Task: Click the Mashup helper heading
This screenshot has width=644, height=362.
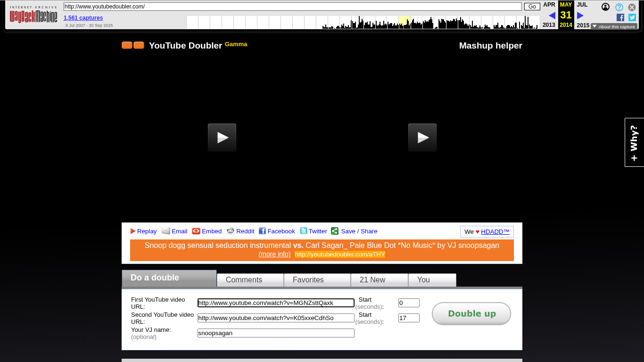Action: 491,46
